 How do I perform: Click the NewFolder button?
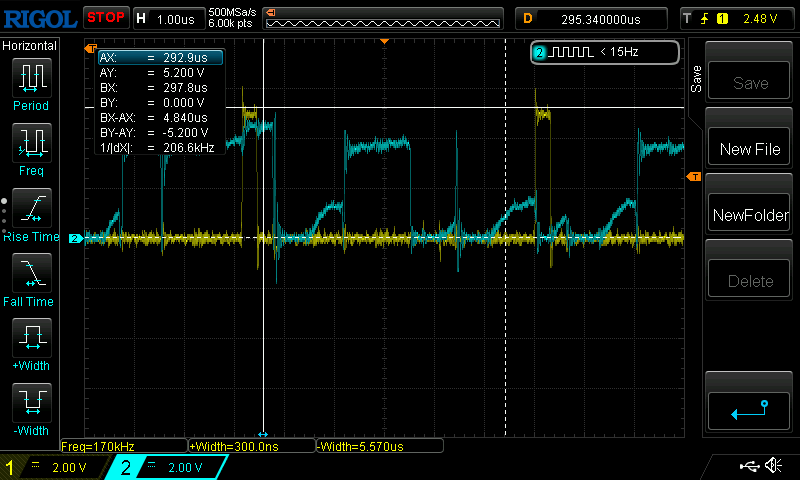point(749,212)
